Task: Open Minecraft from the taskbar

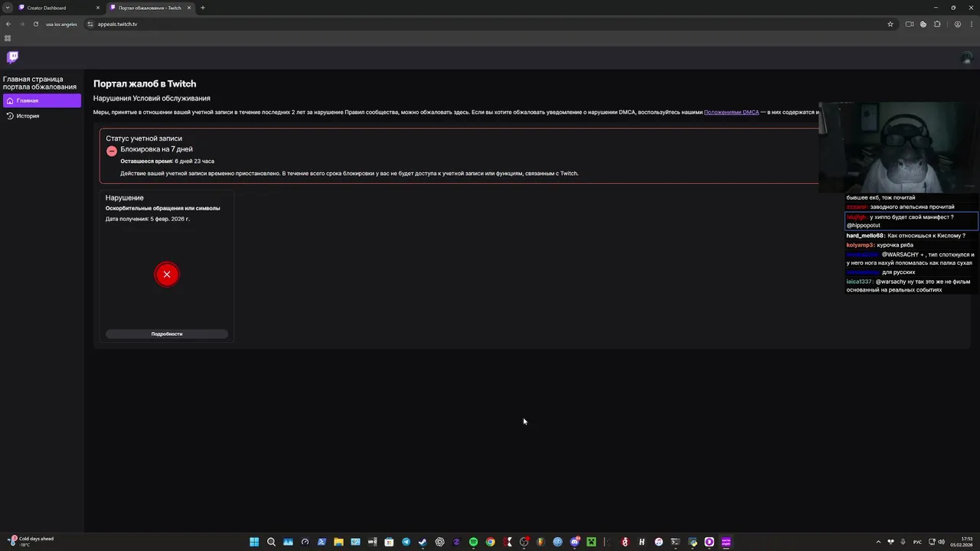Action: click(x=591, y=542)
